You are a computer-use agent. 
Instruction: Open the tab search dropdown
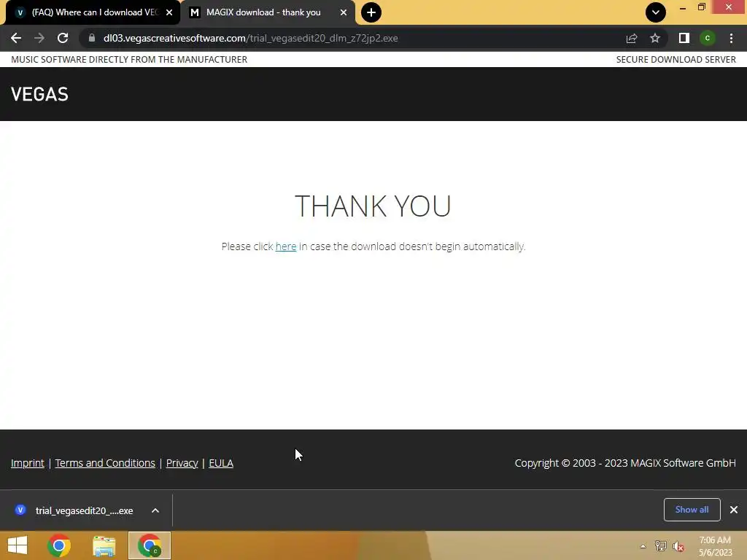pyautogui.click(x=656, y=12)
